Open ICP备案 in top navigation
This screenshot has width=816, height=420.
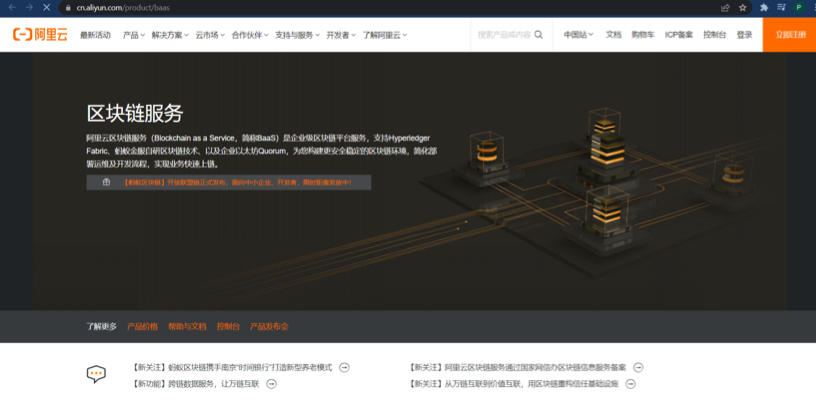679,35
